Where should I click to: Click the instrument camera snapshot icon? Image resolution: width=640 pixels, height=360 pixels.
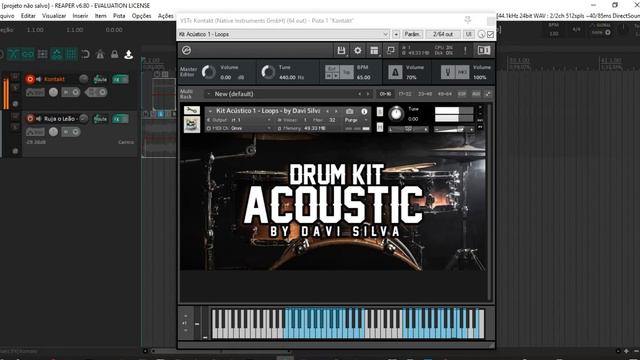click(x=349, y=111)
